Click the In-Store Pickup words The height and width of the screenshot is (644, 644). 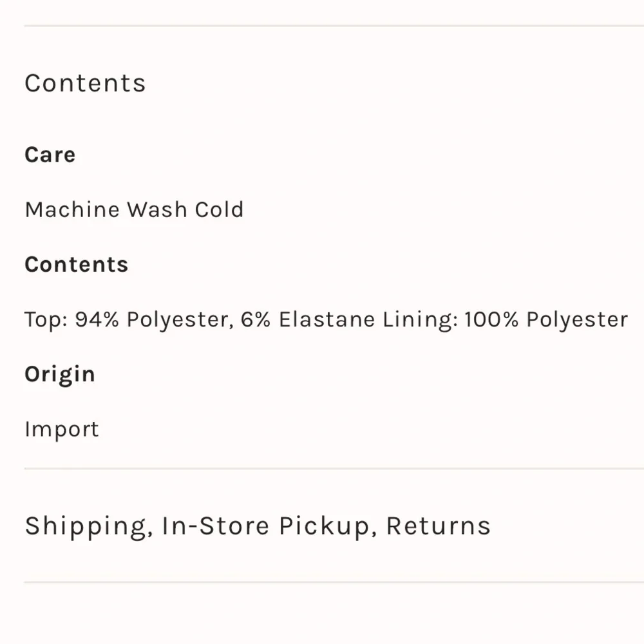(269, 526)
